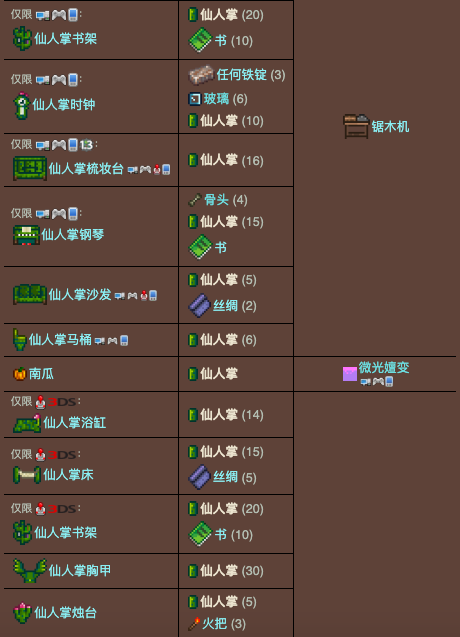Click the Sawmill (锯木机) icon

pyautogui.click(x=356, y=126)
